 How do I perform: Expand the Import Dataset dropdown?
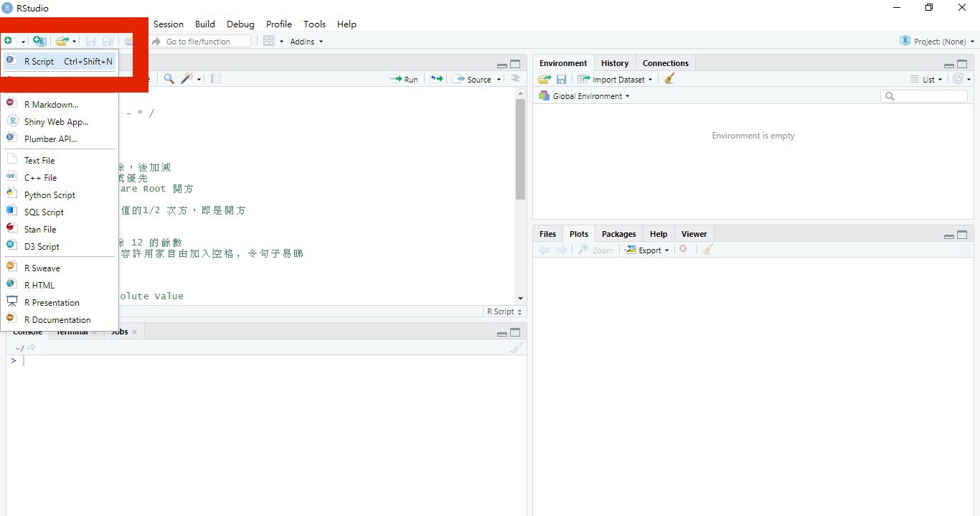pos(615,80)
